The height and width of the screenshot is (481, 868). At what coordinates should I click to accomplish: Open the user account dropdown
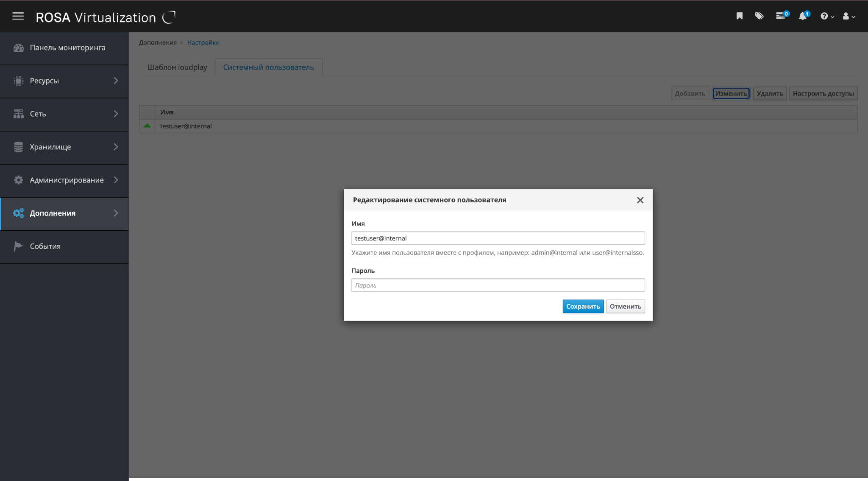[849, 16]
